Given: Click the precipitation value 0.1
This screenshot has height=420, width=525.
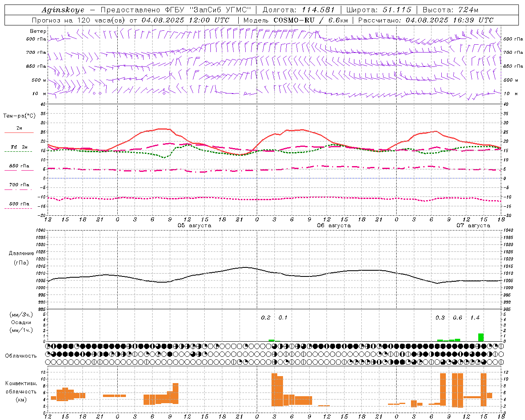Looking at the screenshot, I should pos(283,318).
